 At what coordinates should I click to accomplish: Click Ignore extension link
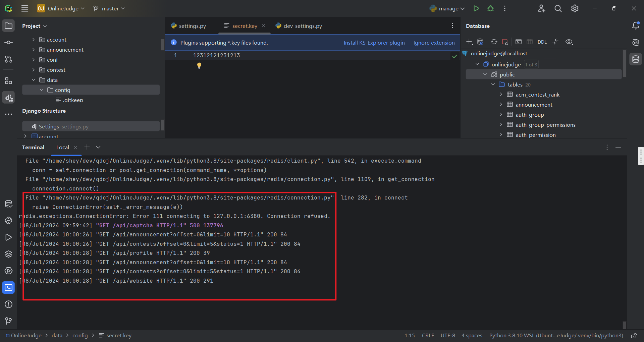coord(434,43)
